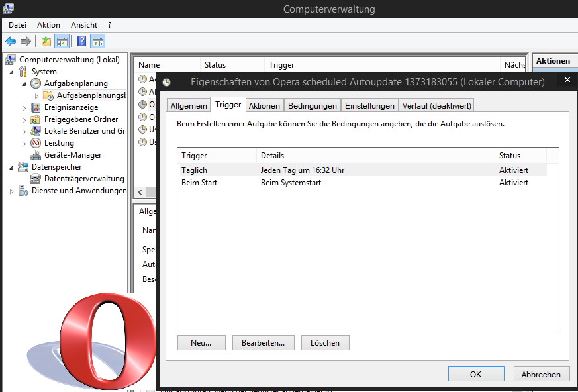
Task: Expand the Freigegebene Ordner node
Action: pos(24,119)
